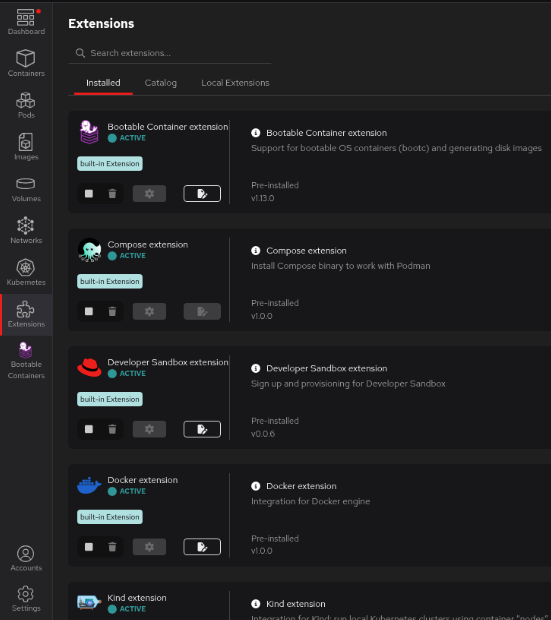Go to Containers in the sidebar
Image resolution: width=551 pixels, height=620 pixels.
tap(26, 63)
